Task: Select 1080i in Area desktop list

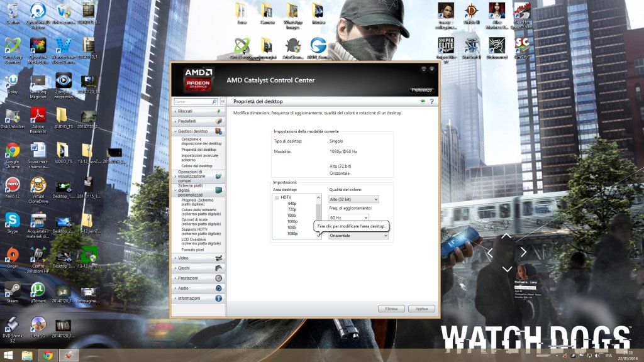Action: (x=292, y=228)
